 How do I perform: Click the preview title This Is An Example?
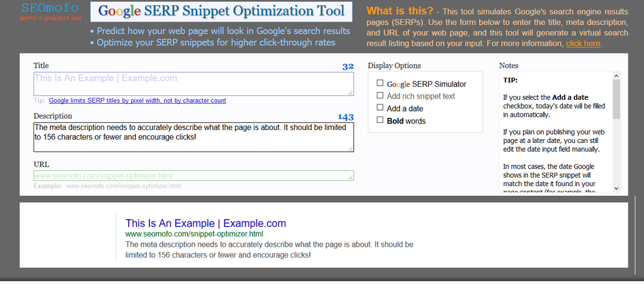pyautogui.click(x=205, y=223)
